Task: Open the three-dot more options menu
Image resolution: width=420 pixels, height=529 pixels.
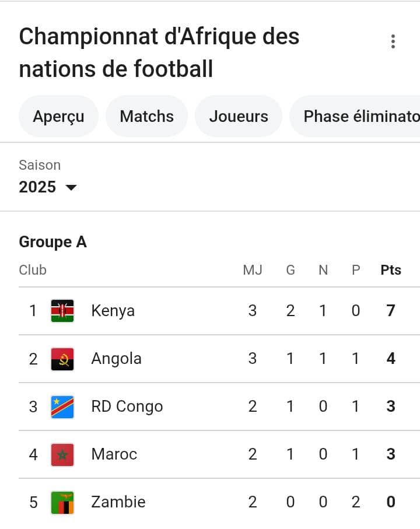Action: (x=393, y=41)
